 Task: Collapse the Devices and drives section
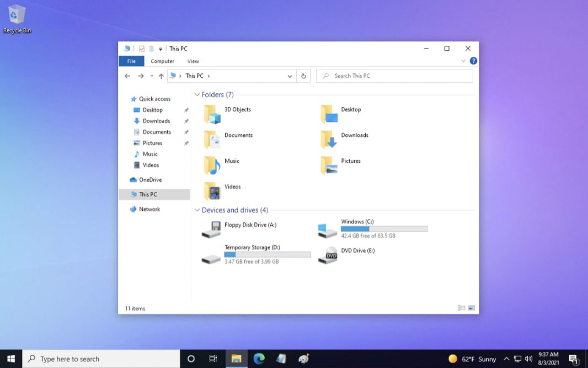(197, 210)
